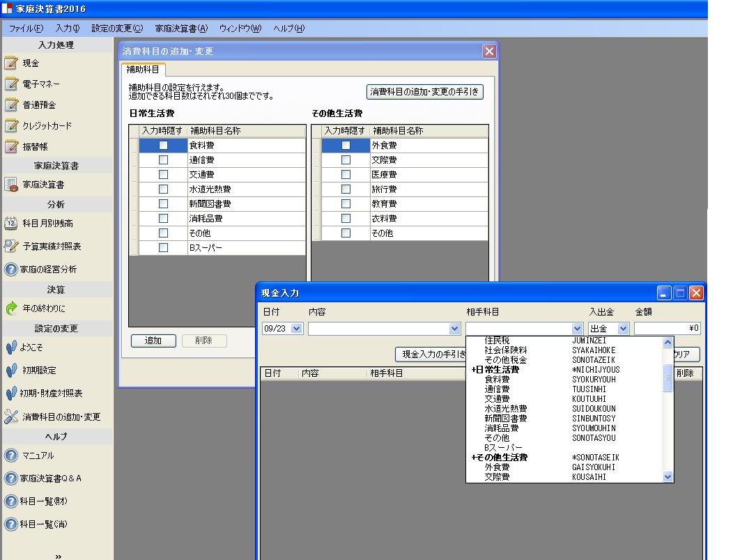
Task: Open 家庭決算書 report icon in sidebar
Action: [x=11, y=185]
